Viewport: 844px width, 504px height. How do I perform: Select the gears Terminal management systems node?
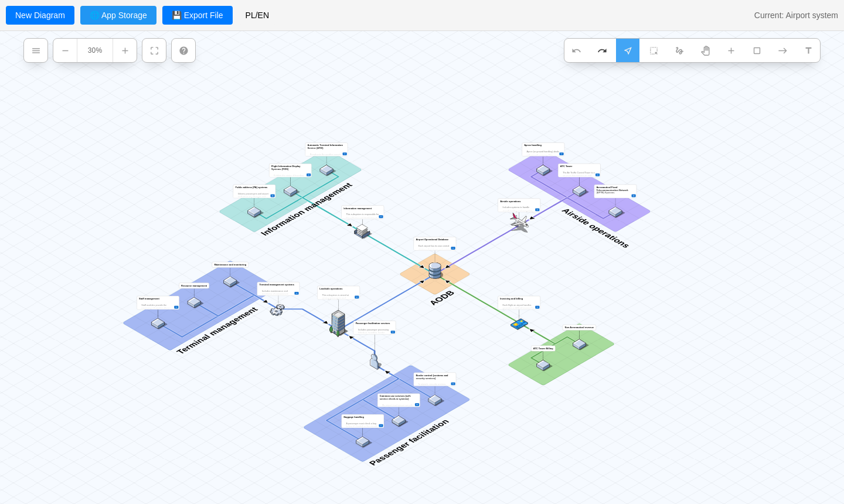(277, 310)
